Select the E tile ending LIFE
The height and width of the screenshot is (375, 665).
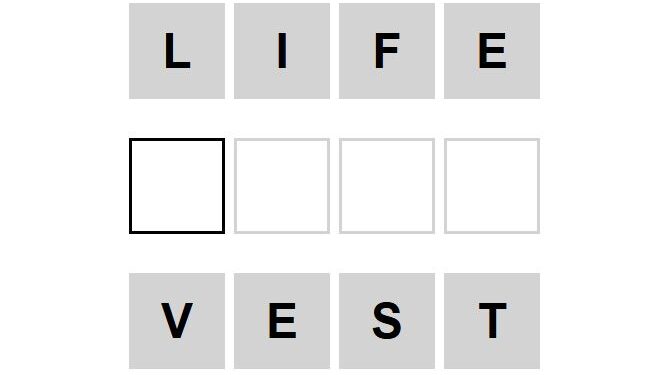(x=492, y=51)
